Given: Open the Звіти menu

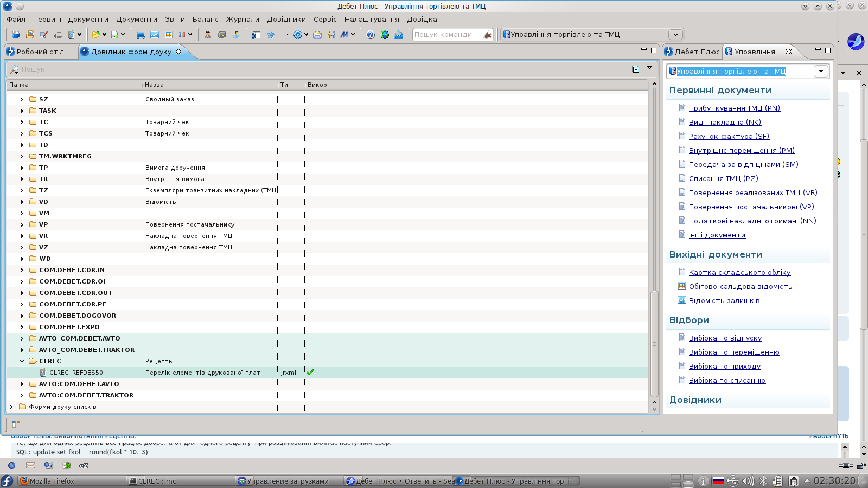Looking at the screenshot, I should (175, 19).
